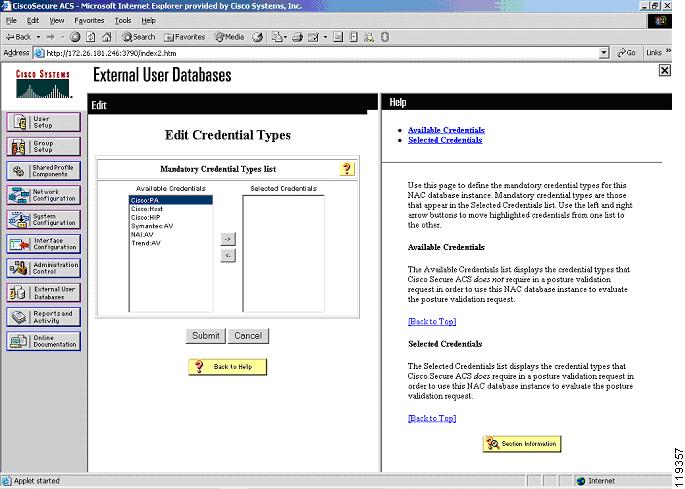Open Network Configuration section
This screenshot has width=685, height=489.
[43, 195]
